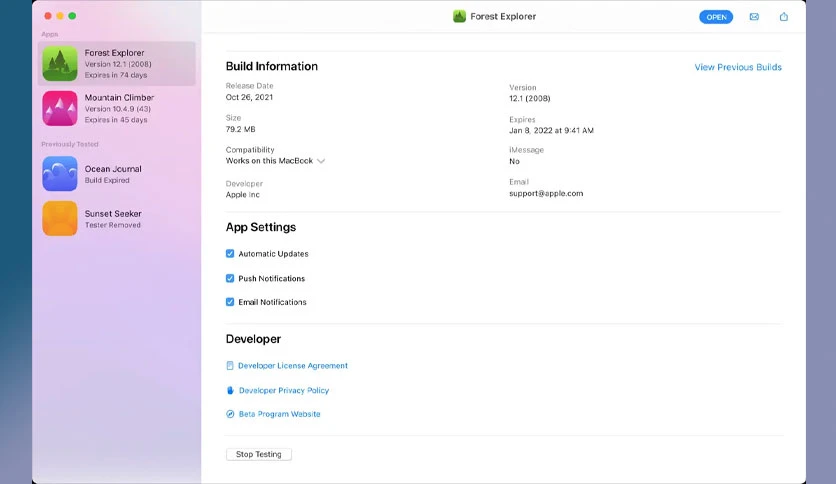Click the blue Ocean Journal cloud icon

tap(60, 174)
